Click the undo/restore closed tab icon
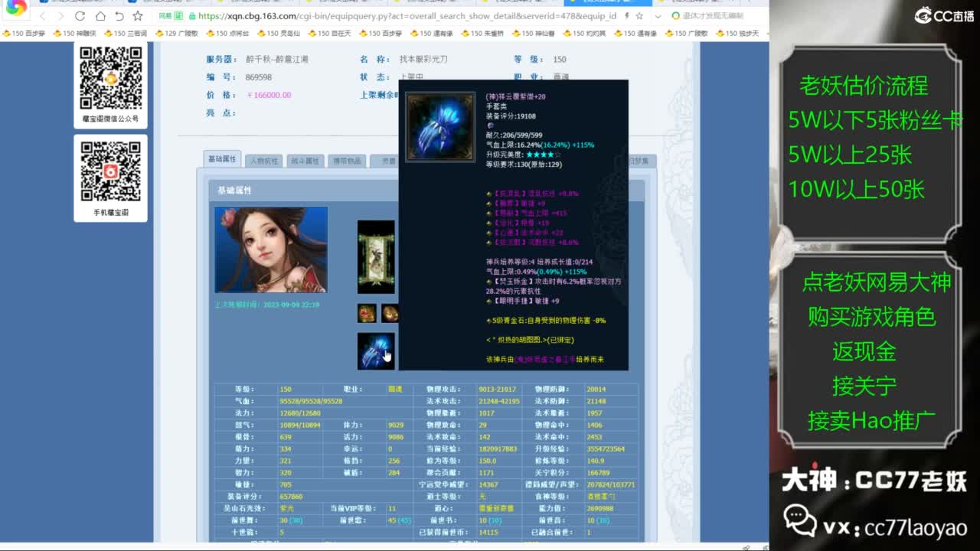 coord(119,16)
